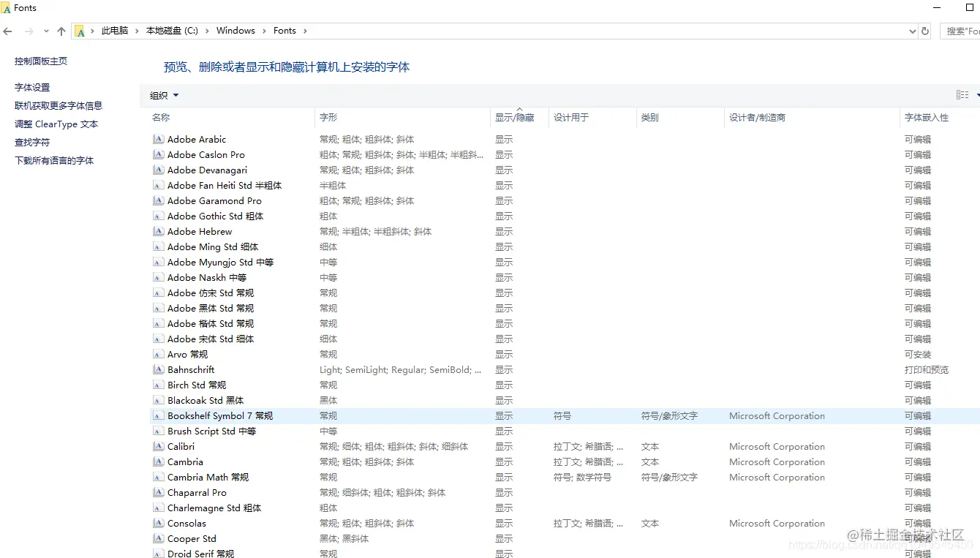Screen dimensions: 980x558
Task: Click the Consolas font icon
Action: (x=158, y=523)
